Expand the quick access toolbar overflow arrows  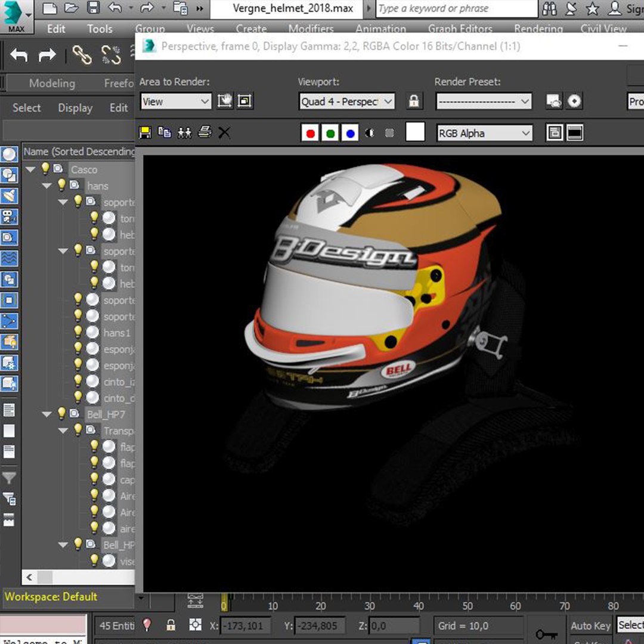coord(200,8)
